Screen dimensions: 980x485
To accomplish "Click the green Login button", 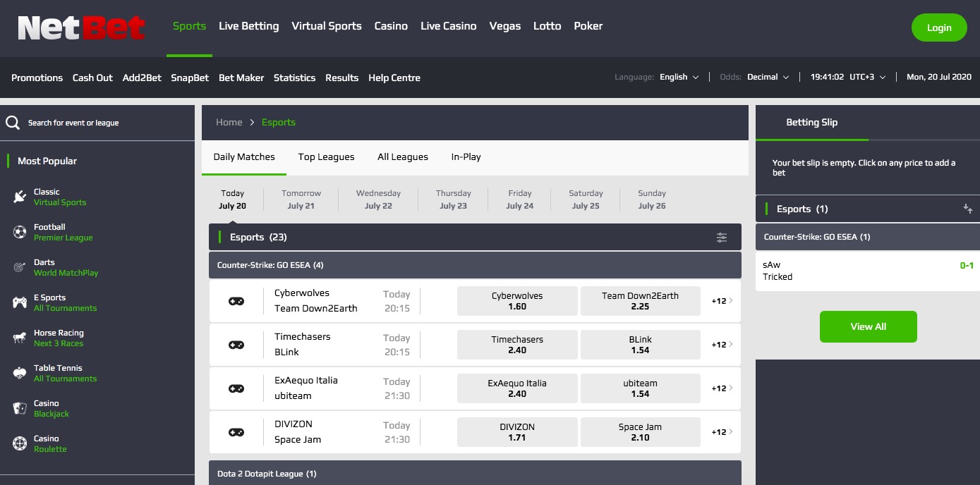I will tap(939, 27).
